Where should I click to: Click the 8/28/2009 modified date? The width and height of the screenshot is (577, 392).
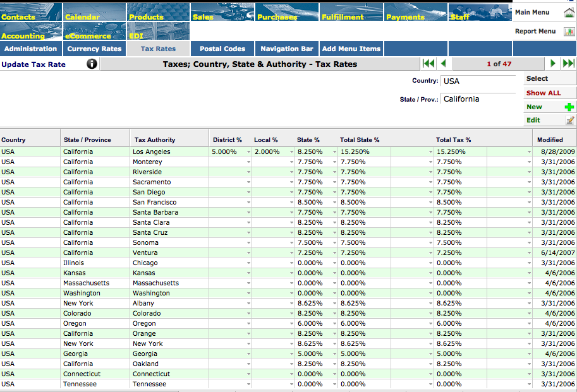[558, 151]
